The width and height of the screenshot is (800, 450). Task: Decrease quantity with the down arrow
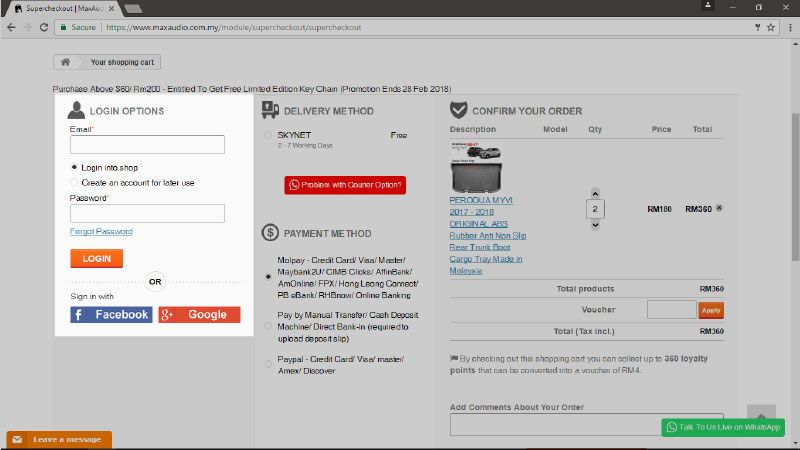[595, 224]
